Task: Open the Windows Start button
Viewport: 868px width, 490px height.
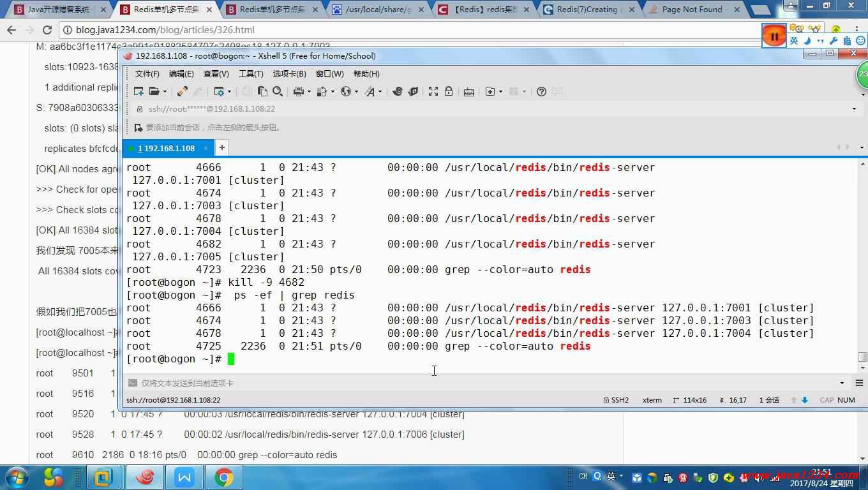Action: [16, 477]
